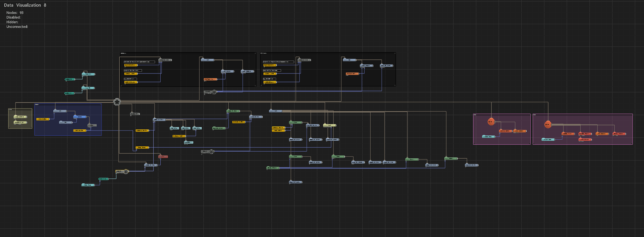Image resolution: width=644 pixels, height=237 pixels.
Task: Select the teal Color Ramp node at bottom left
Action: [88, 185]
